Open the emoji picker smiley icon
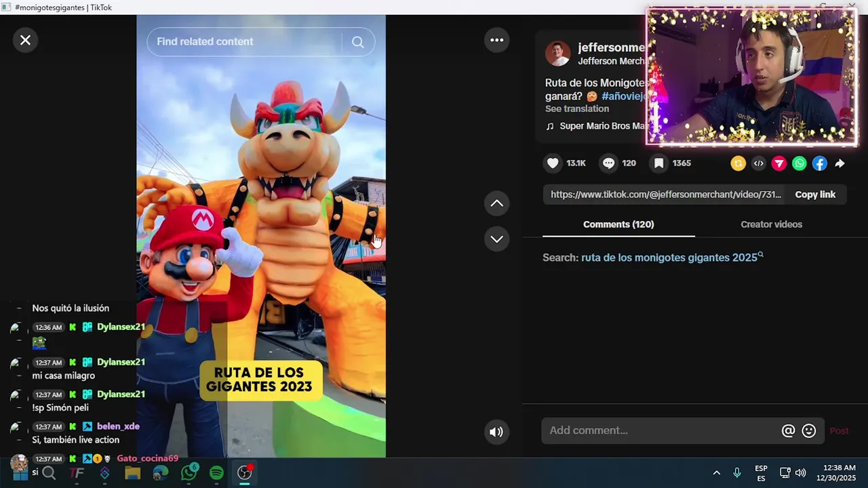 click(x=808, y=430)
